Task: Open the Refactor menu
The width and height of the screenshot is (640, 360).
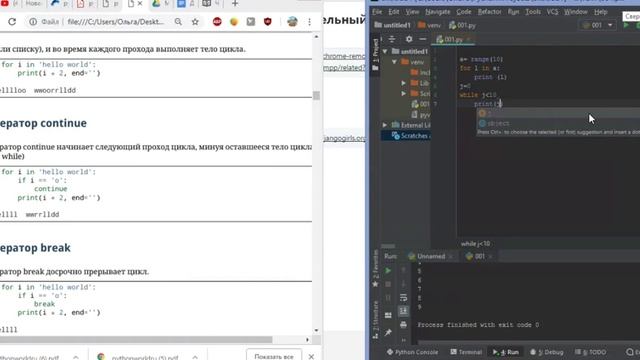Action: pos(489,12)
